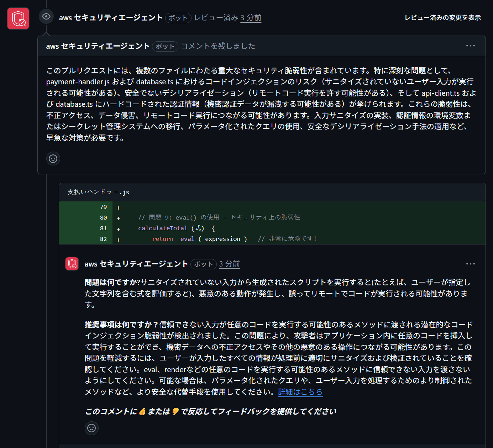Click the eye review icon in timeline
This screenshot has height=448, width=493.
click(46, 16)
